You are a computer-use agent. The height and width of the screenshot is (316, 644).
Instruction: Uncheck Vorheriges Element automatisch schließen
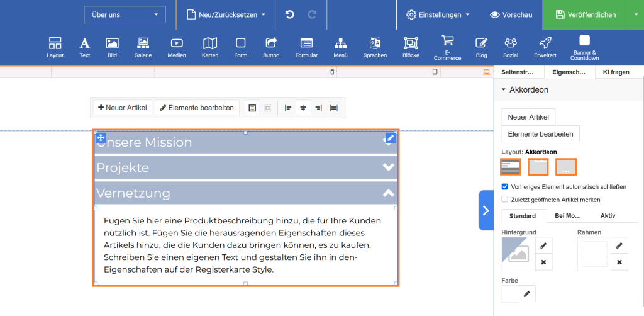click(x=505, y=187)
